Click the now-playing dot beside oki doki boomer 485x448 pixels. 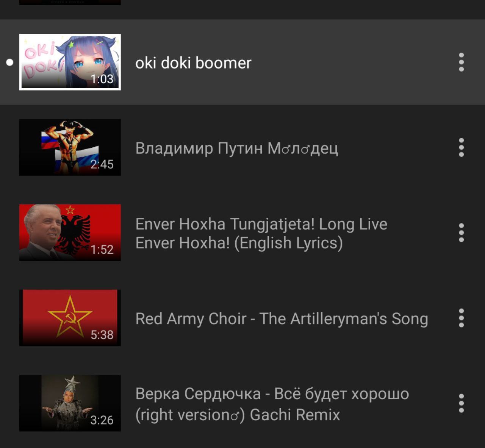(10, 62)
